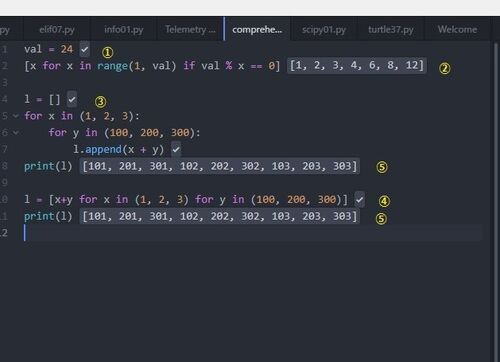Click yellow circled number 1 annotation
This screenshot has width=500, height=362.
pos(107,52)
